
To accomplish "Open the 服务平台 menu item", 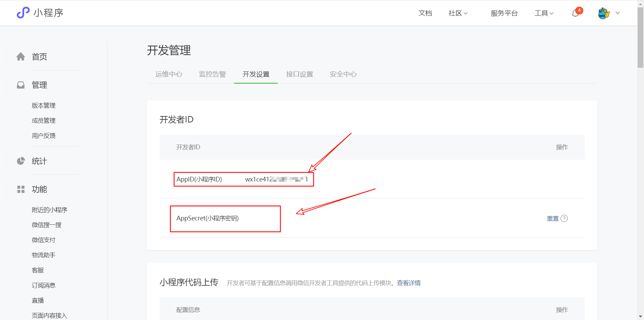I will (504, 13).
